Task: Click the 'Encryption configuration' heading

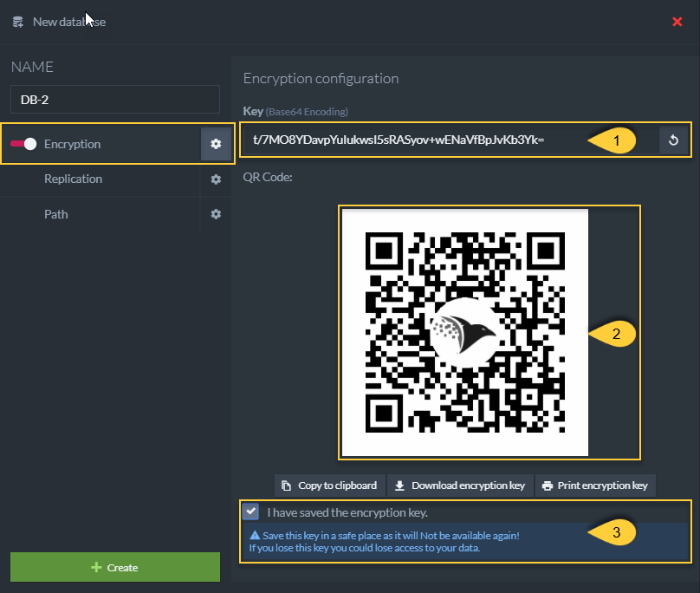Action: [x=321, y=79]
